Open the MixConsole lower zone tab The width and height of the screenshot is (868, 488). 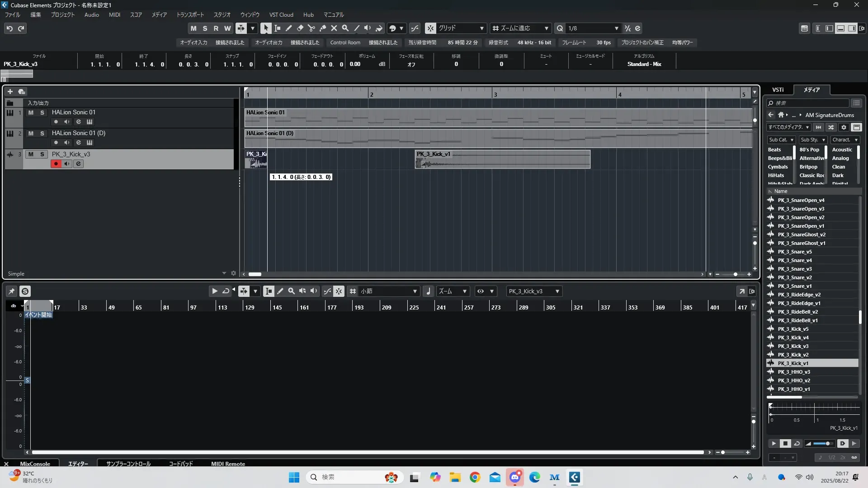tap(35, 464)
